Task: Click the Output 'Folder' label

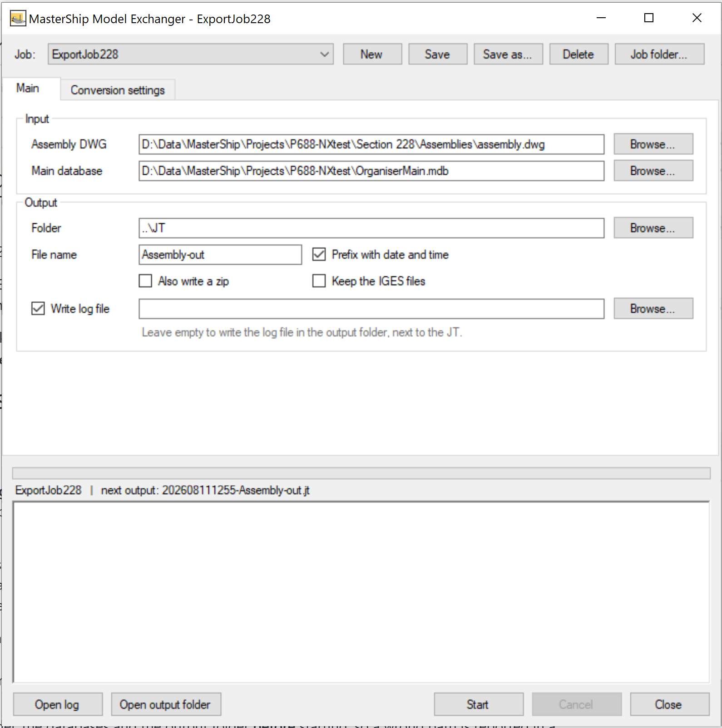Action: (x=46, y=228)
